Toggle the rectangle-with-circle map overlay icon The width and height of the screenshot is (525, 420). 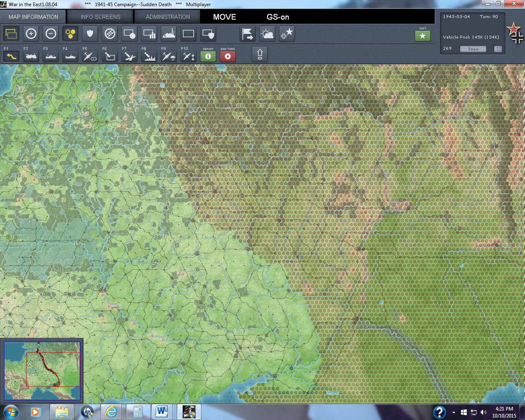click(130, 34)
